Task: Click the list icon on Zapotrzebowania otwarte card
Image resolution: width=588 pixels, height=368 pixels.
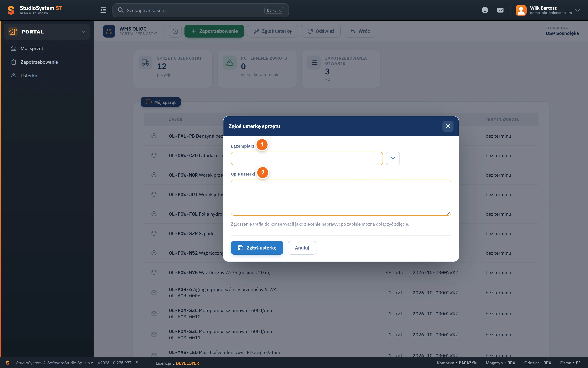Action: click(x=314, y=63)
